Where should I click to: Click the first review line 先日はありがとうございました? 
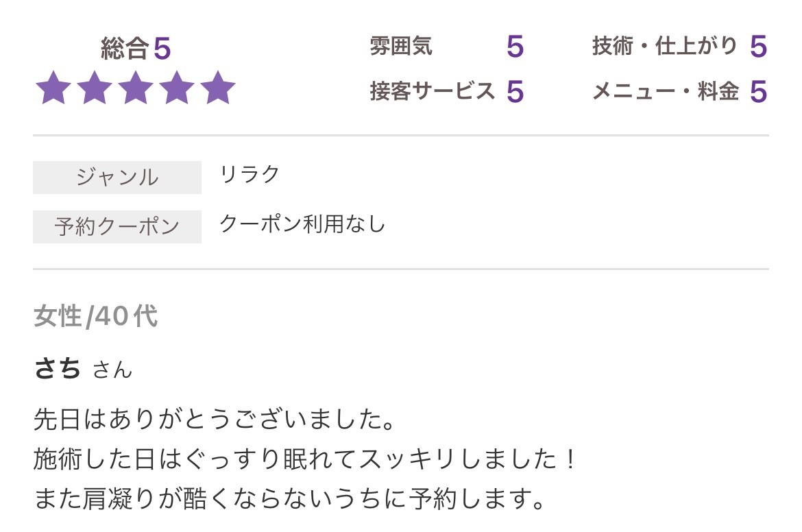(x=215, y=419)
